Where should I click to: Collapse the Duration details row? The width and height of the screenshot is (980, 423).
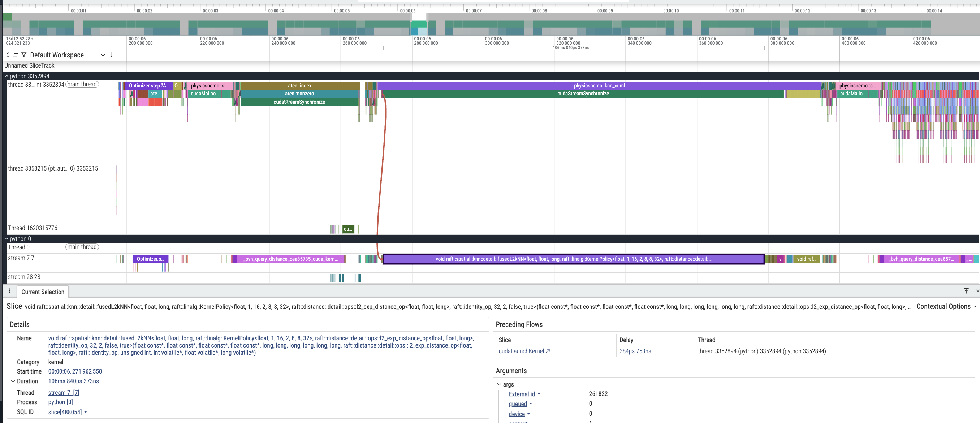tap(13, 381)
